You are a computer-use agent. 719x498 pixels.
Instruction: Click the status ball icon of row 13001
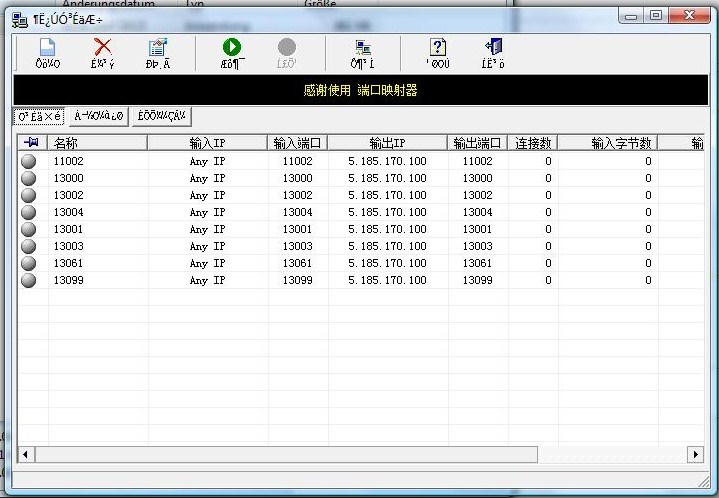pos(28,229)
